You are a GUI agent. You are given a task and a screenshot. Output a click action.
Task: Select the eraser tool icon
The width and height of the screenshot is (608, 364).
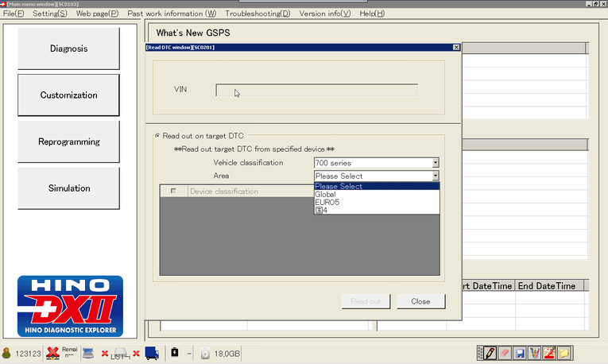coord(504,353)
